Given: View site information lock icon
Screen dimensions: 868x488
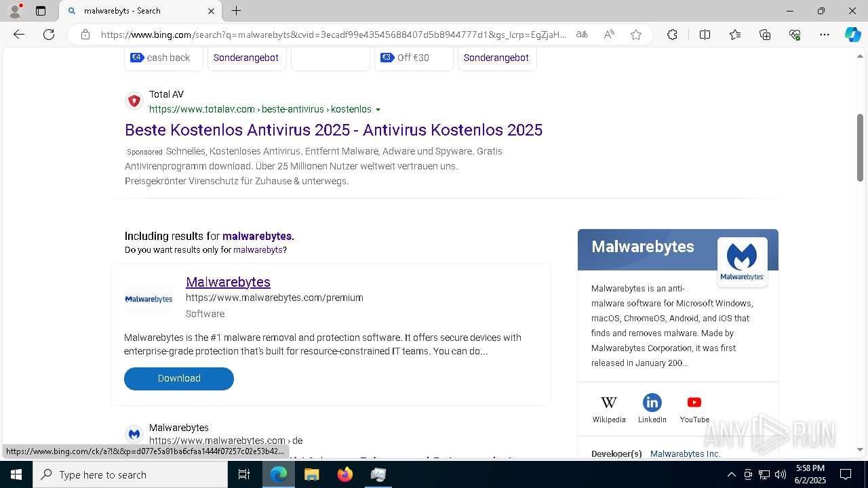Looking at the screenshot, I should click(85, 35).
